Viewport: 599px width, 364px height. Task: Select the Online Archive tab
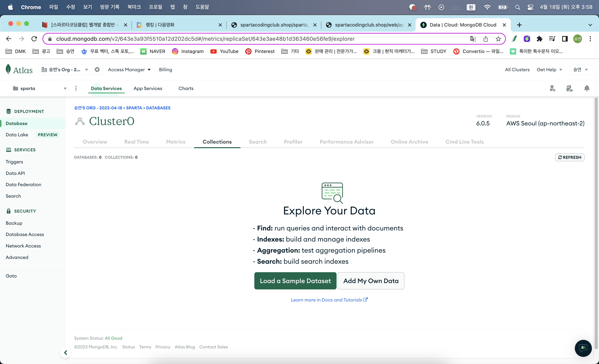pyautogui.click(x=410, y=142)
